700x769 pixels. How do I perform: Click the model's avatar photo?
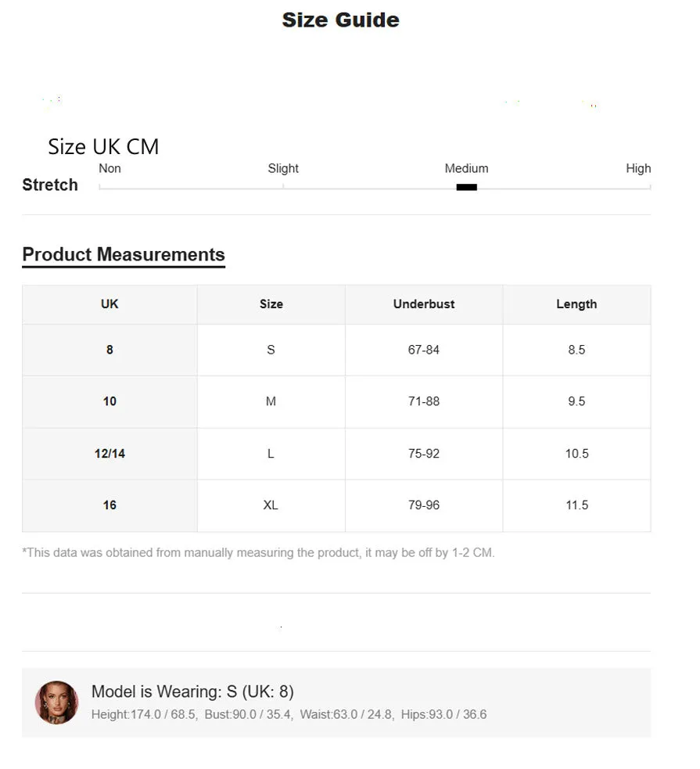(x=56, y=703)
